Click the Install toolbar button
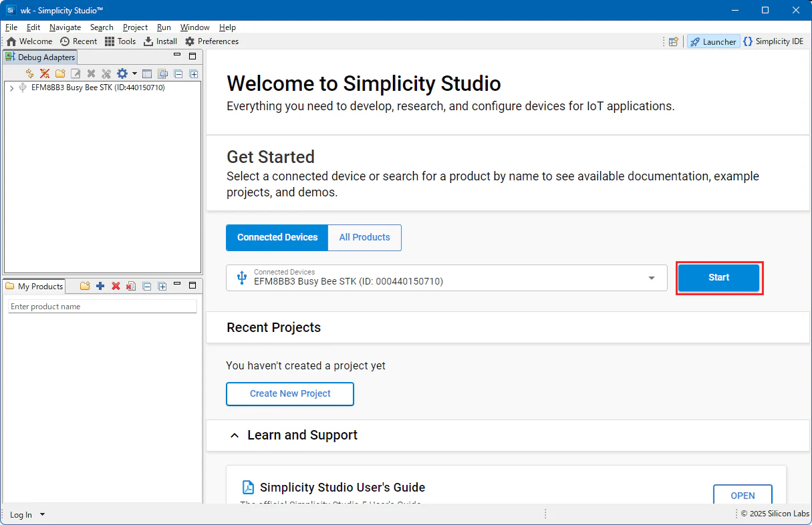This screenshot has width=812, height=525. [x=160, y=41]
